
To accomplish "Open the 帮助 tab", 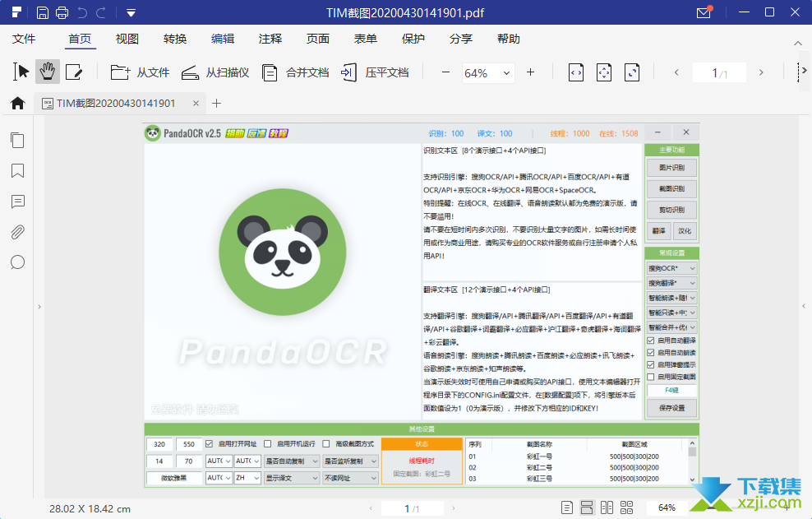I will click(509, 39).
